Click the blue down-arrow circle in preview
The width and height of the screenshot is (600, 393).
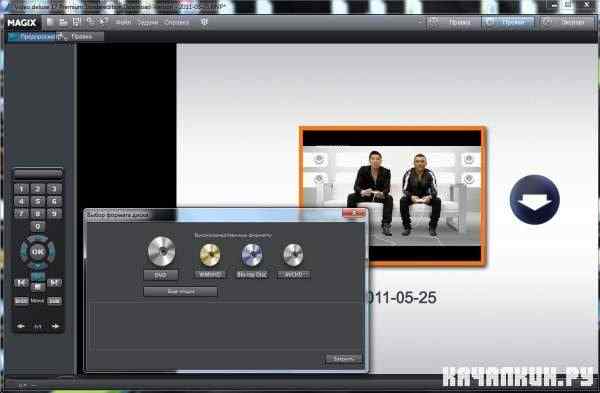535,200
